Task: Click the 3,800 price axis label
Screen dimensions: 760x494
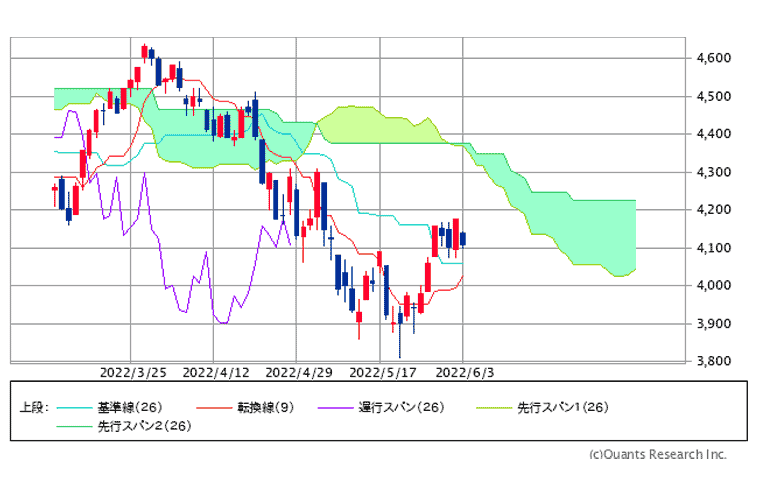Action: coord(715,361)
